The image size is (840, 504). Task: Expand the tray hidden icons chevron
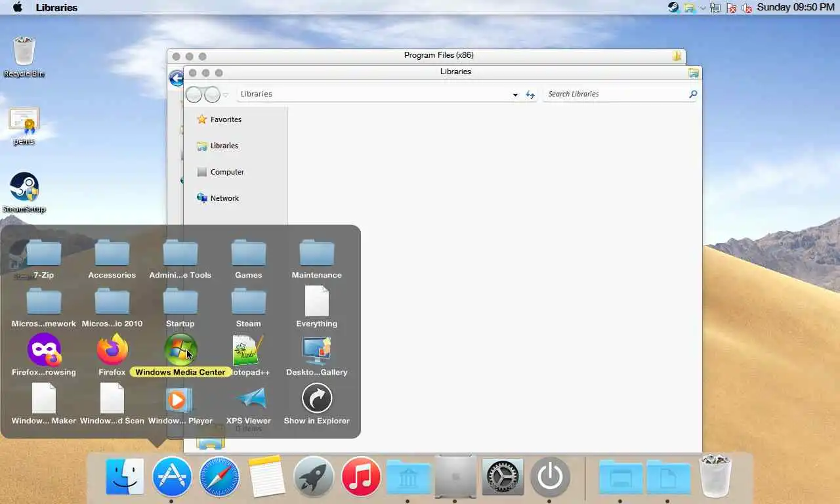tap(703, 8)
